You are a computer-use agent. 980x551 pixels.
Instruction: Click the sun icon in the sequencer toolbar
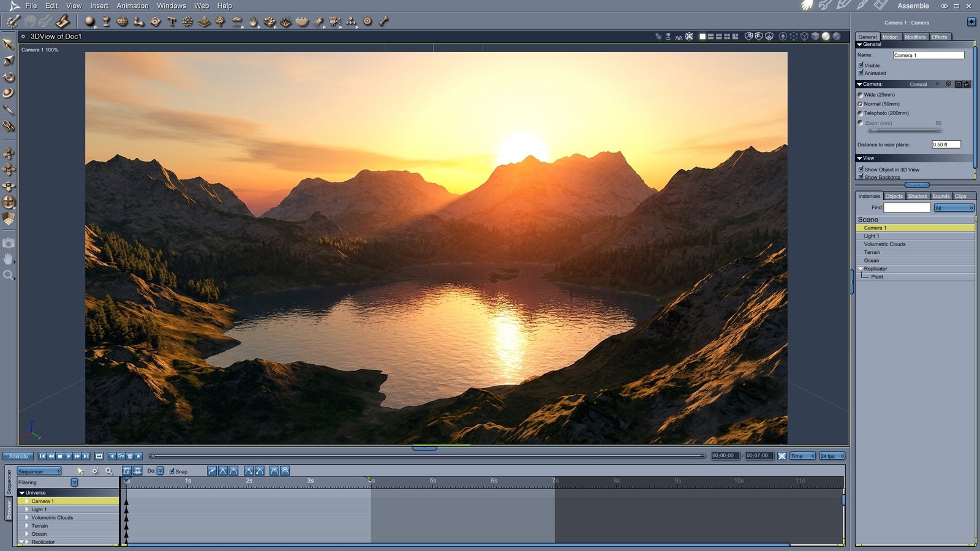[x=95, y=471]
